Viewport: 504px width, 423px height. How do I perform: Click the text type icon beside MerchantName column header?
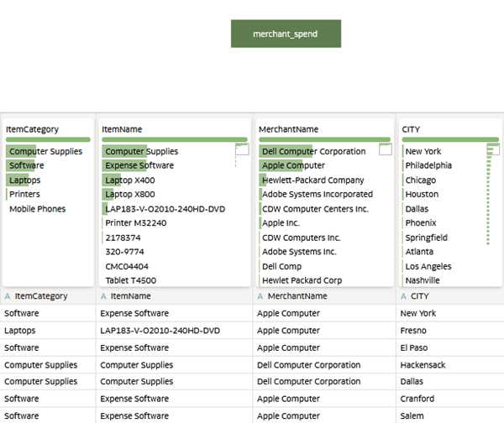(260, 296)
